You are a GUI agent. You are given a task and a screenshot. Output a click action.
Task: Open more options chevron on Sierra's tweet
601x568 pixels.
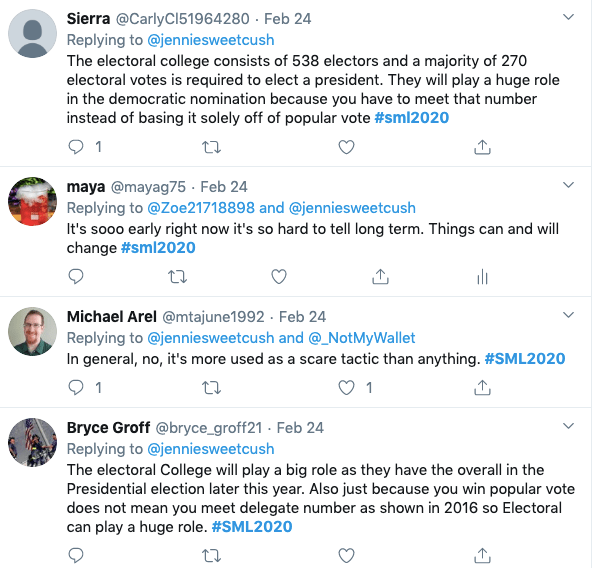coord(568,18)
